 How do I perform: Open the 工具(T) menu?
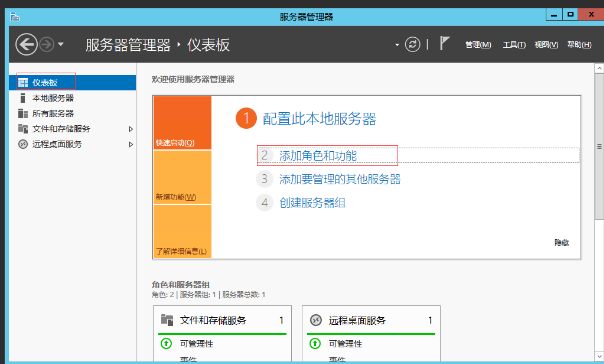(x=514, y=45)
